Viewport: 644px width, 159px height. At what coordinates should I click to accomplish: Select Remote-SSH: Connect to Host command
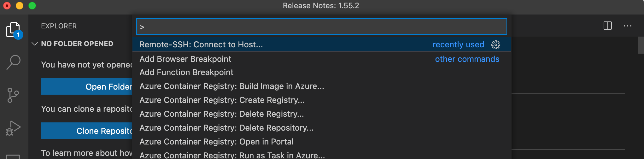(x=201, y=45)
